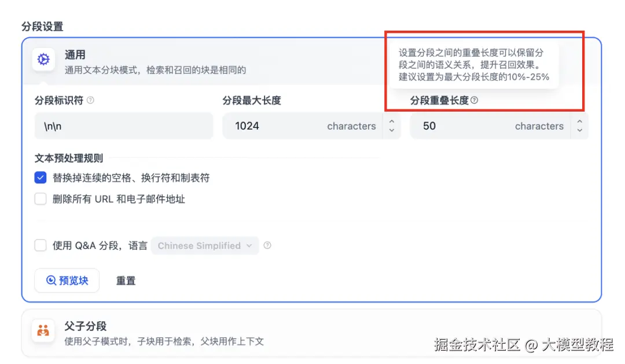Click the 分段重叠长度 question mark icon

click(475, 100)
